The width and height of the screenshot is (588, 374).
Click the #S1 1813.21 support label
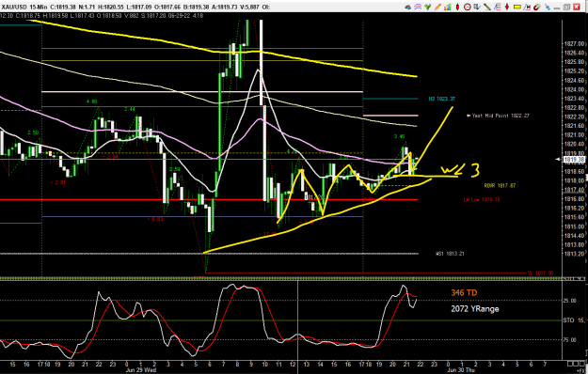pyautogui.click(x=450, y=254)
